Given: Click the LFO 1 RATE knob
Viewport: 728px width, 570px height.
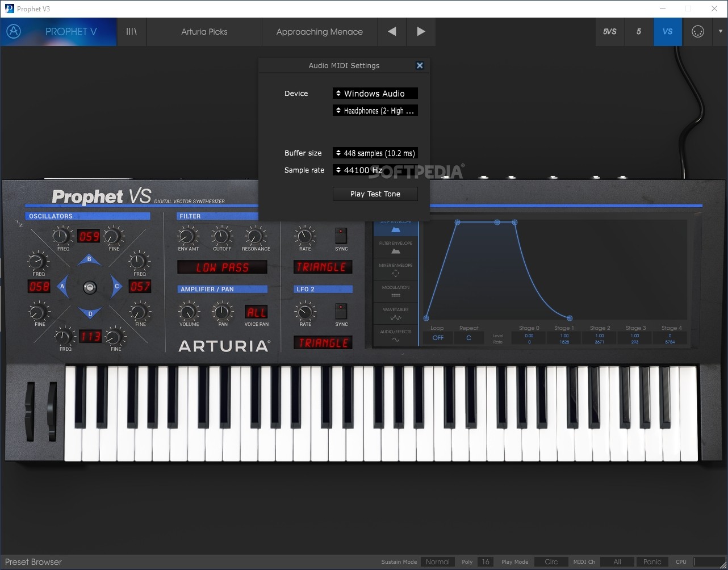Looking at the screenshot, I should coord(305,235).
